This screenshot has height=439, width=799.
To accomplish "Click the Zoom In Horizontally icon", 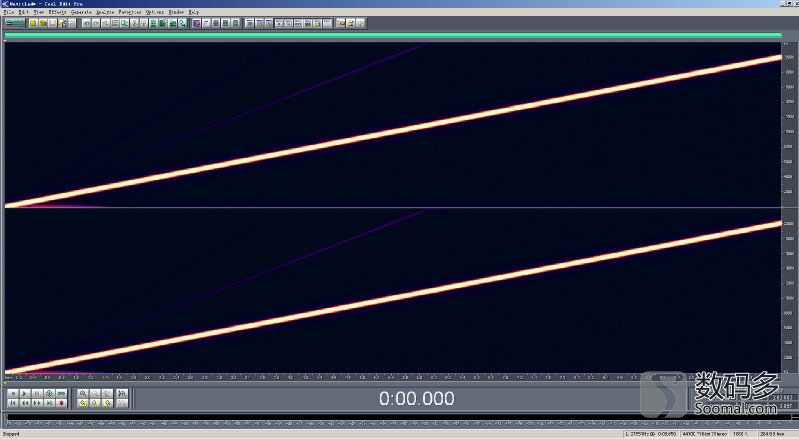I will (83, 393).
